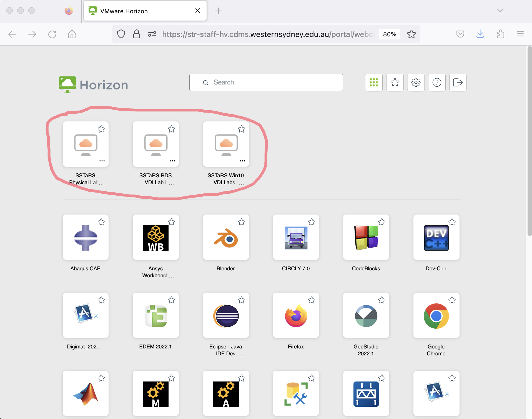Open a new browser tab
The height and width of the screenshot is (419, 532).
219,11
